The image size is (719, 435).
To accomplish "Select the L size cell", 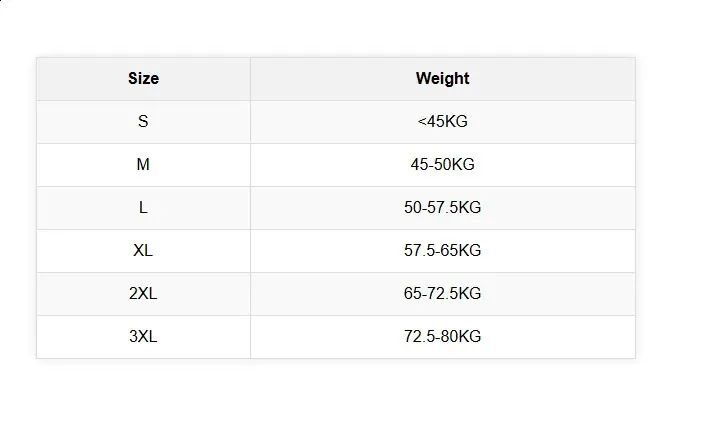I will pyautogui.click(x=143, y=208).
